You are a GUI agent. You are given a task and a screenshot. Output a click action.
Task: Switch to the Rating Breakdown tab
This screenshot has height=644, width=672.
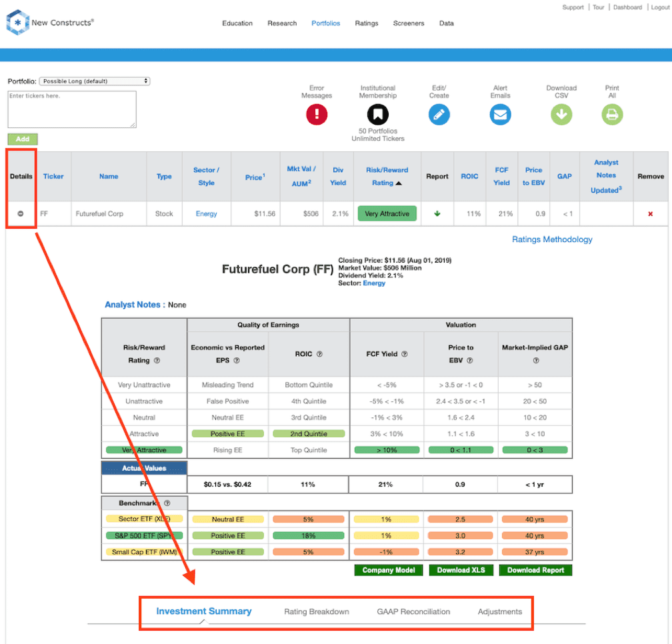(x=316, y=611)
